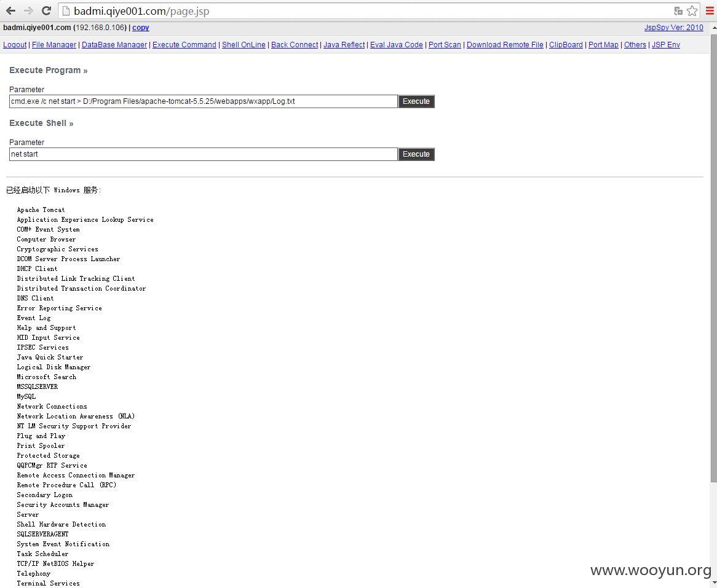
Task: Click the scrollbar down arrow
Action: coord(713,584)
